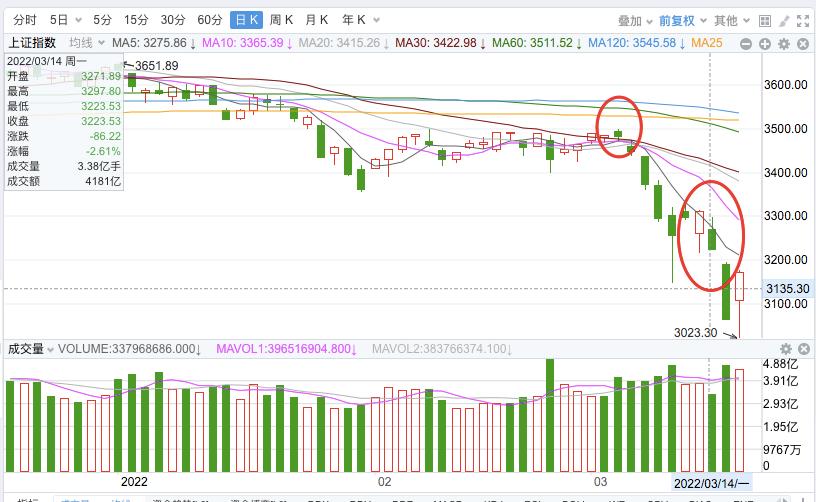Click the 2022/03/14 周一 date header in info panel

click(x=47, y=61)
